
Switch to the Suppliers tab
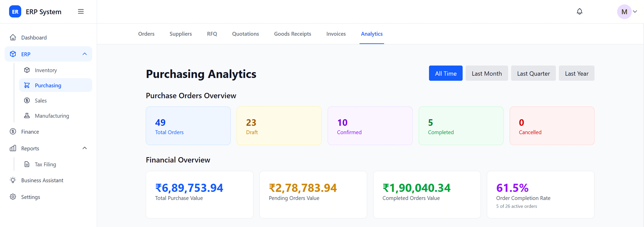(181, 34)
